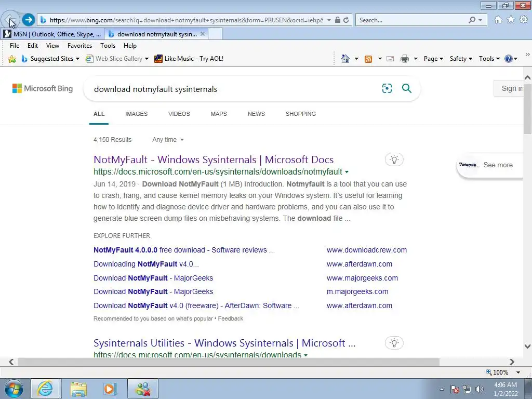532x399 pixels.
Task: Switch to IMAGES search tab
Action: coord(137,114)
